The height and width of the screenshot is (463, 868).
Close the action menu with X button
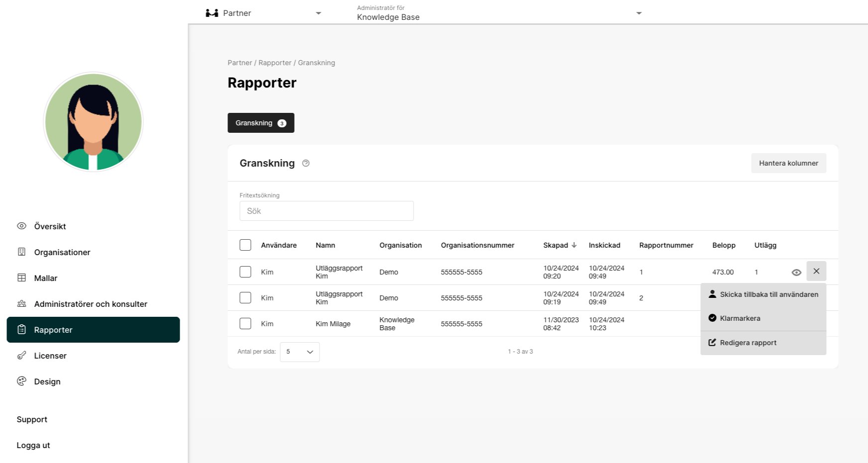(816, 271)
